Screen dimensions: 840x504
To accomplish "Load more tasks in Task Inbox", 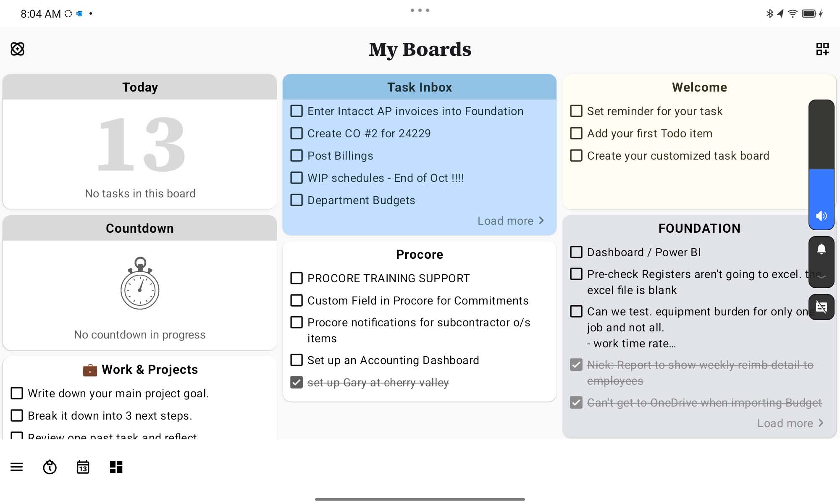I will [510, 221].
